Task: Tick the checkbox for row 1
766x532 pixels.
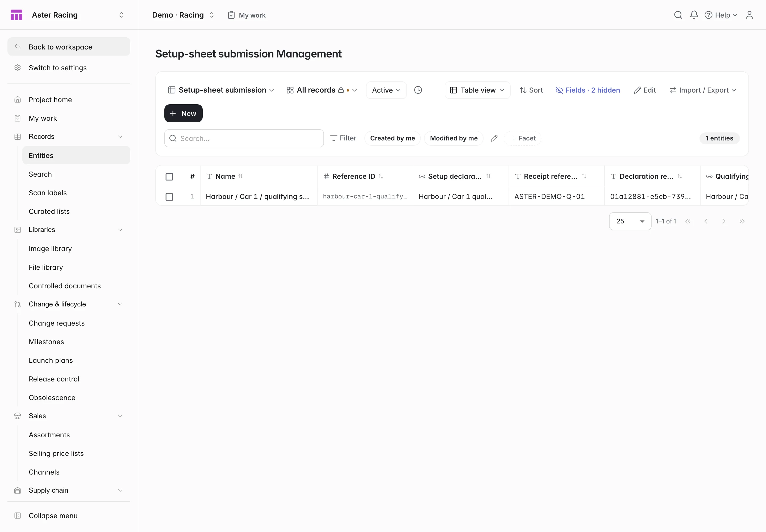Action: pyautogui.click(x=169, y=197)
